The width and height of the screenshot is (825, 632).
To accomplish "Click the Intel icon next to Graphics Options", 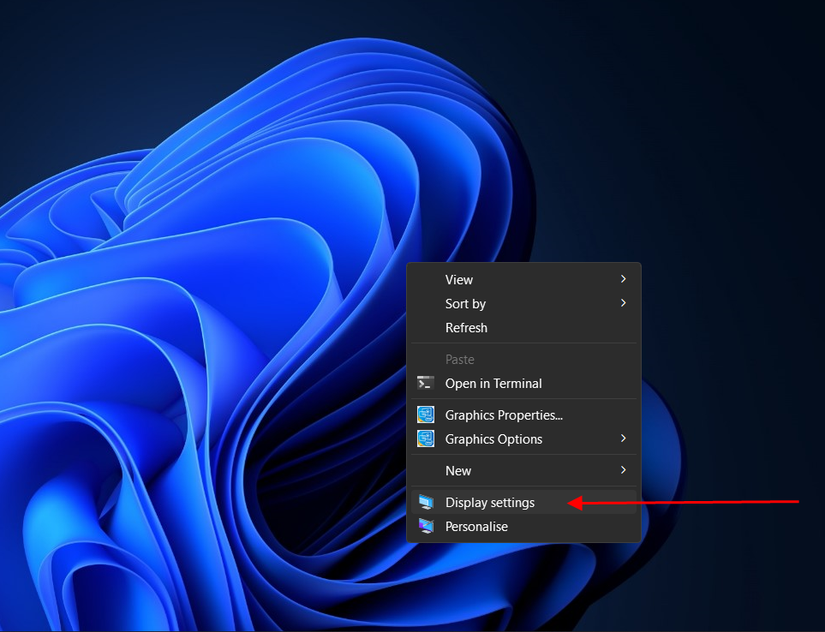I will point(426,438).
